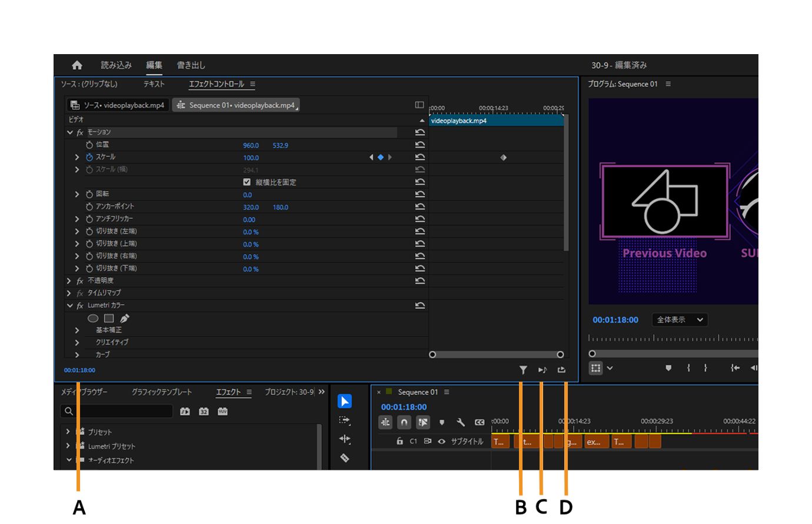This screenshot has height=524, width=812.
Task: Collapse the Lumetri カラー effect
Action: (70, 305)
